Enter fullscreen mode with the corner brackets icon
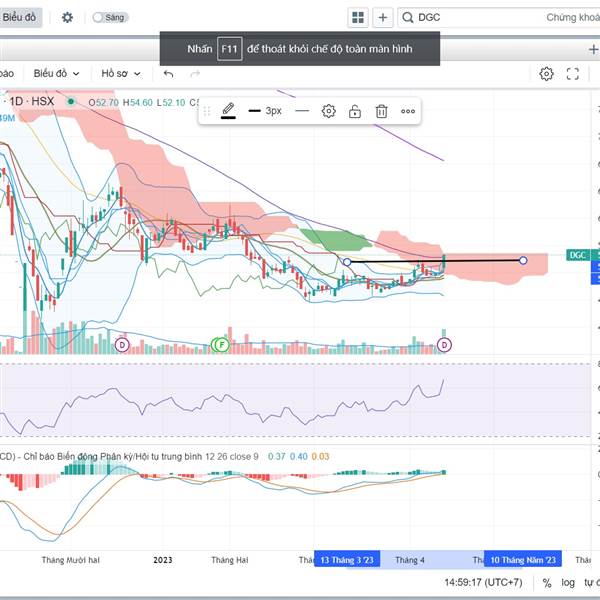 573,74
